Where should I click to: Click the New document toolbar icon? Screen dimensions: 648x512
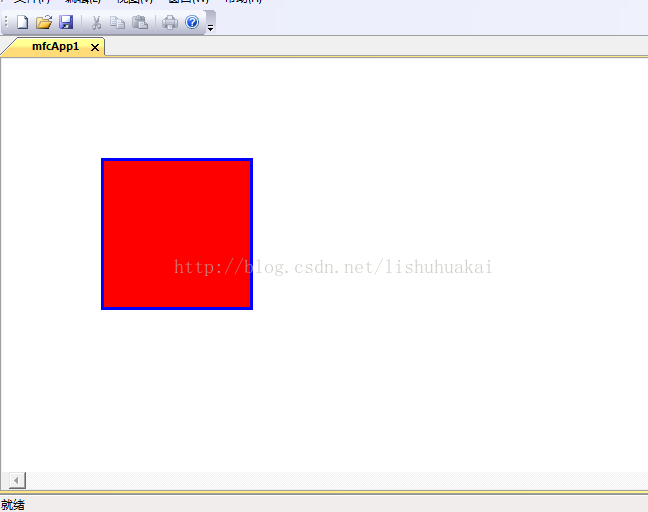click(22, 22)
